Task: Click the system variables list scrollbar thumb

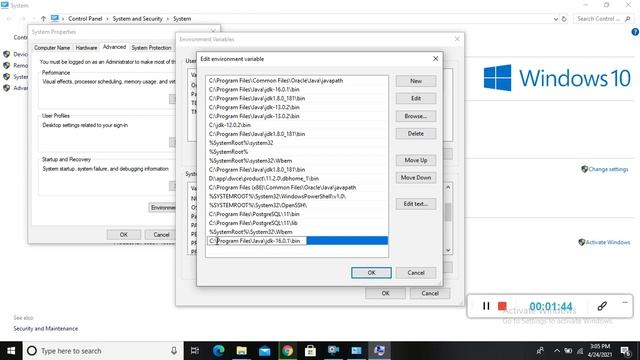Action: [448, 212]
